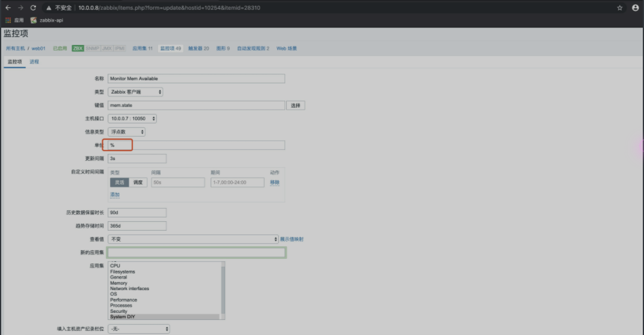Click the JMX availability badge

coord(107,49)
